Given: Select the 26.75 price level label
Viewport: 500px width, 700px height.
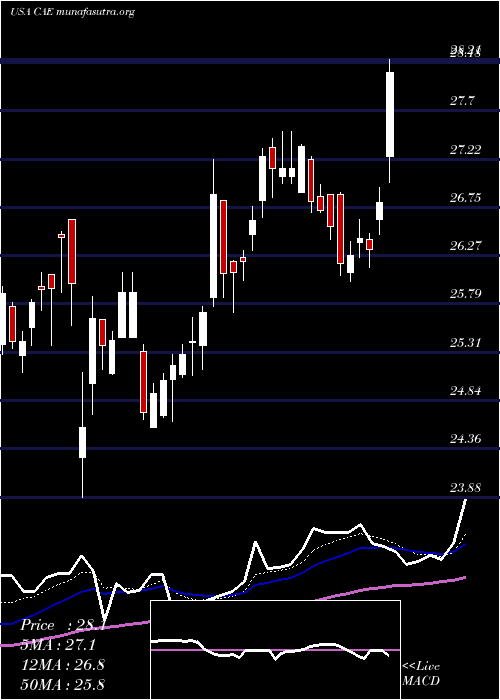Looking at the screenshot, I should (x=465, y=198).
